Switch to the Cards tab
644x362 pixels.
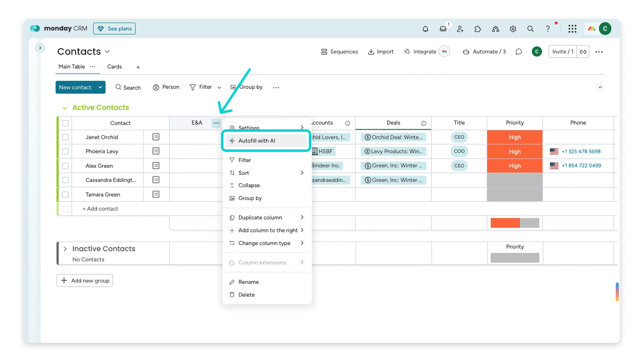point(114,67)
